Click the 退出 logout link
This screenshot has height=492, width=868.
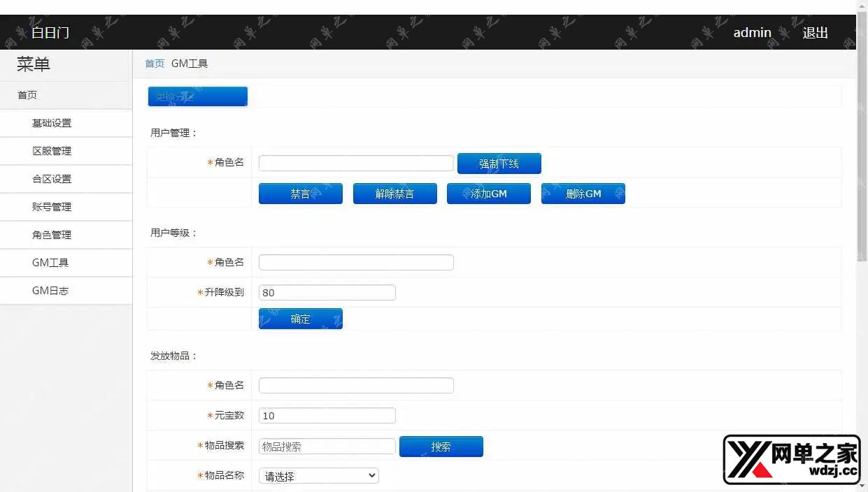click(x=815, y=33)
